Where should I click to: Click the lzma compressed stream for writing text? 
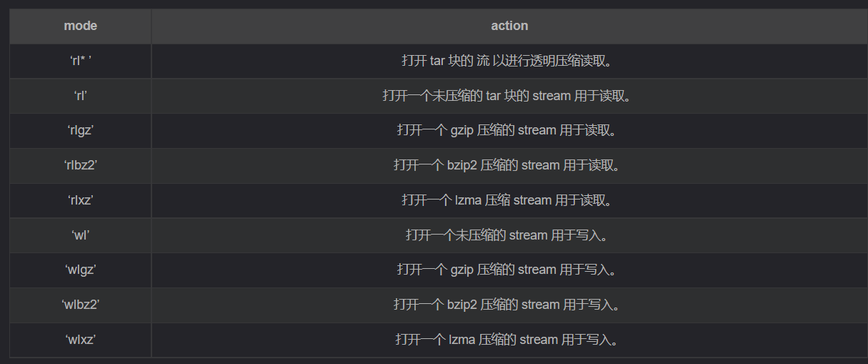point(509,340)
